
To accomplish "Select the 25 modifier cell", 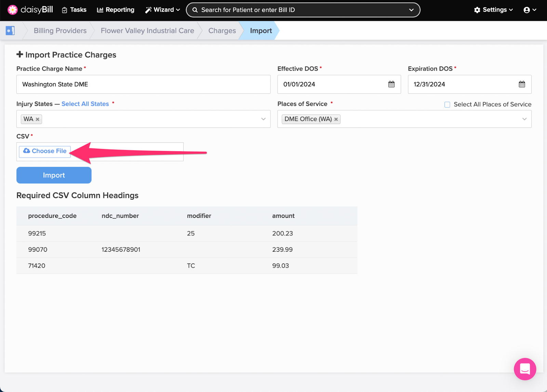I will [x=191, y=234].
